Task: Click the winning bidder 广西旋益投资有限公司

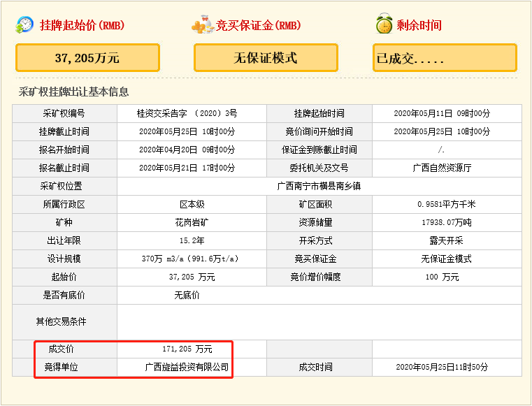Action: point(187,367)
